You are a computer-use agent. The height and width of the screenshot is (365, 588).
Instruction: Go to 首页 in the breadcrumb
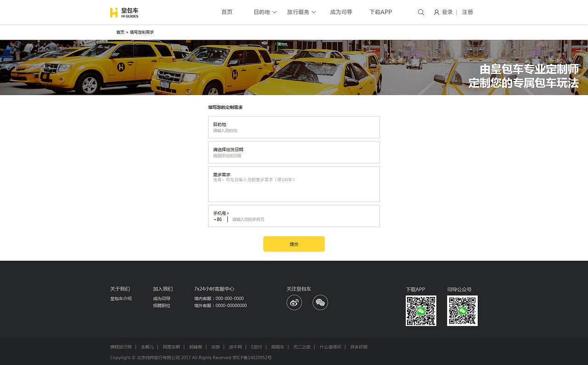tap(120, 32)
